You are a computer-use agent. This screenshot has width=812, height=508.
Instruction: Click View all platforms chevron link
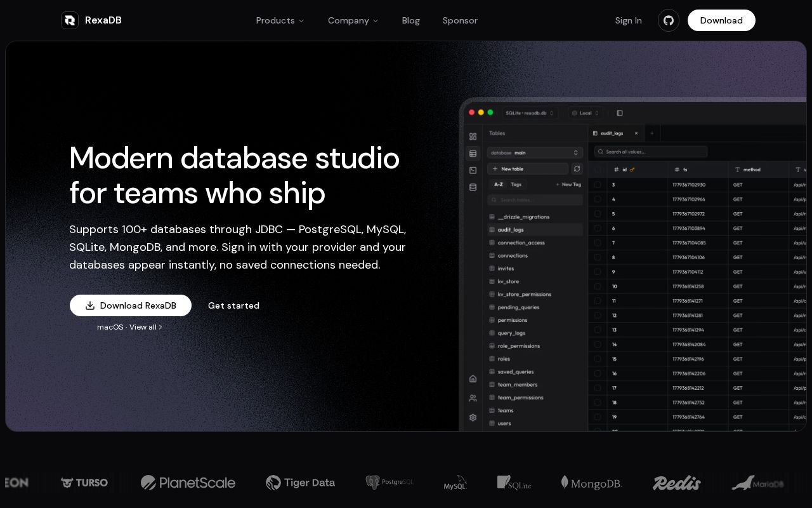tap(146, 327)
